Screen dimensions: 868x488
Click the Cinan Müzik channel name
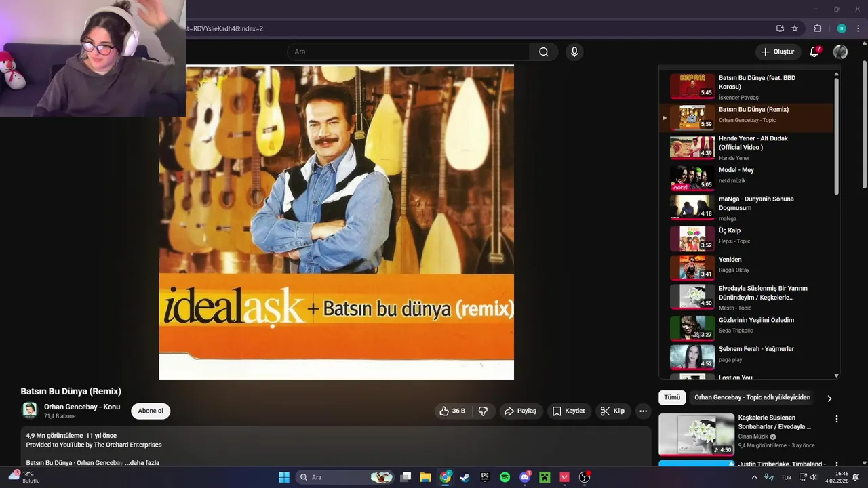[x=753, y=436]
